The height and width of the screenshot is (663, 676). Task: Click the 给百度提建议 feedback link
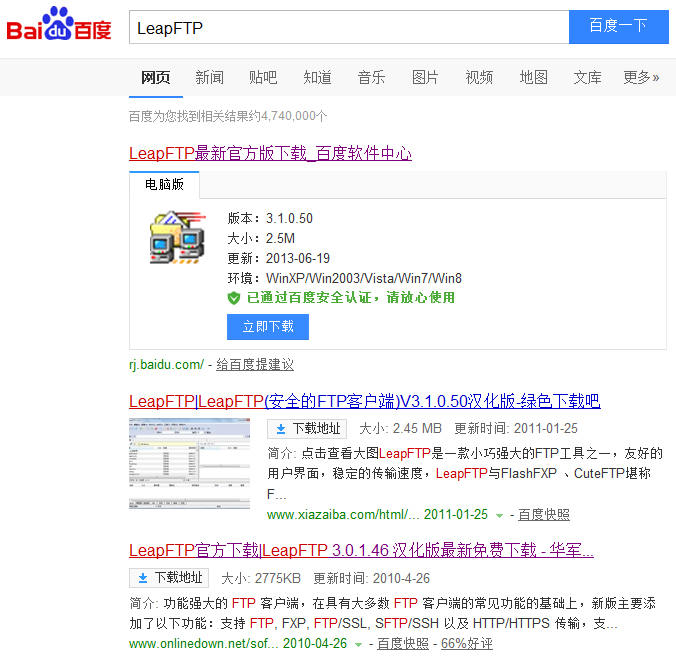(255, 365)
